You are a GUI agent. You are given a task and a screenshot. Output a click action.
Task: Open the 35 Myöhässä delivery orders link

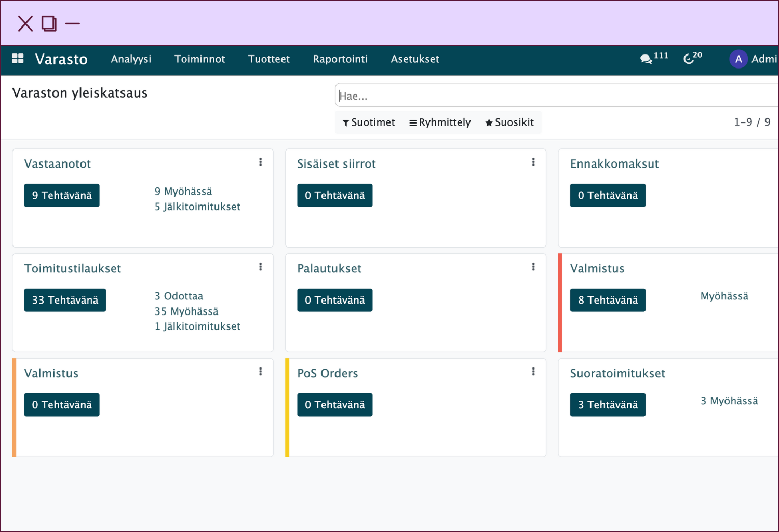pos(186,311)
